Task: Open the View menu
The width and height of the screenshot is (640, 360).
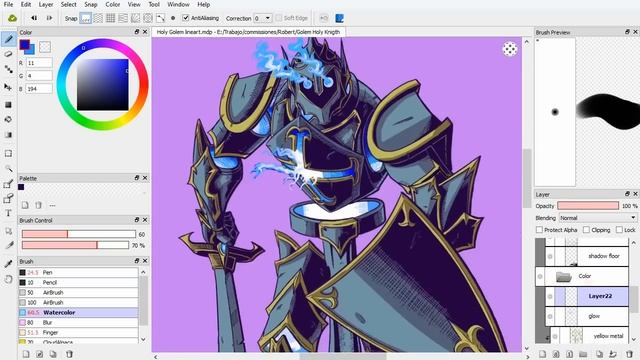Action: (x=134, y=4)
